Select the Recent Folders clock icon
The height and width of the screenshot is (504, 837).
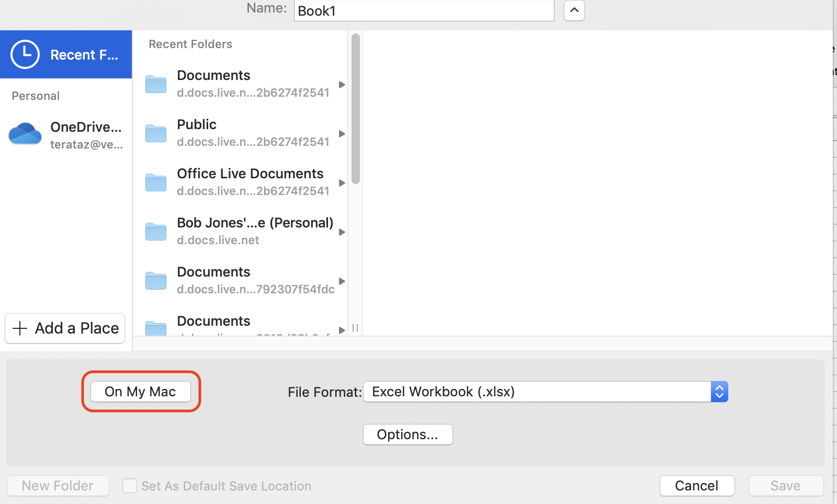tap(25, 54)
